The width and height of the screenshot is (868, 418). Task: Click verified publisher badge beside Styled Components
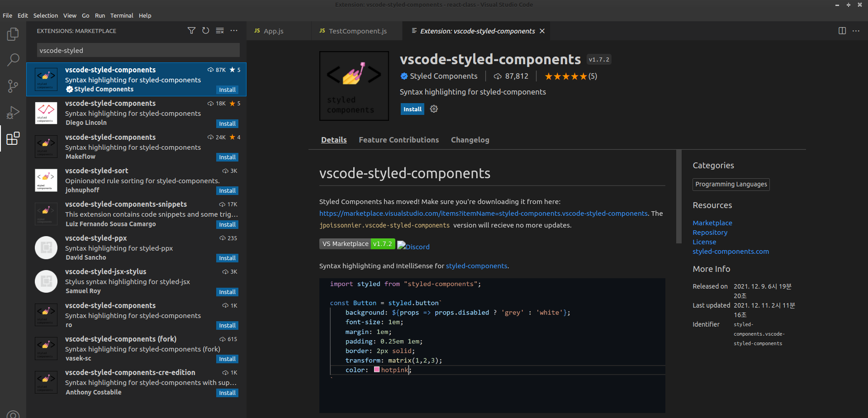click(x=404, y=76)
